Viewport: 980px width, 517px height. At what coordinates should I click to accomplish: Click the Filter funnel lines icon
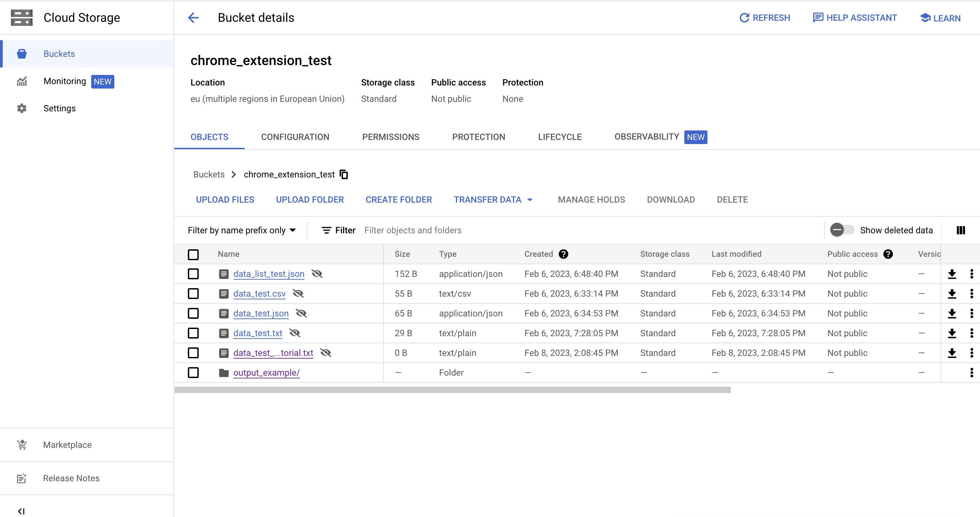[x=326, y=230]
